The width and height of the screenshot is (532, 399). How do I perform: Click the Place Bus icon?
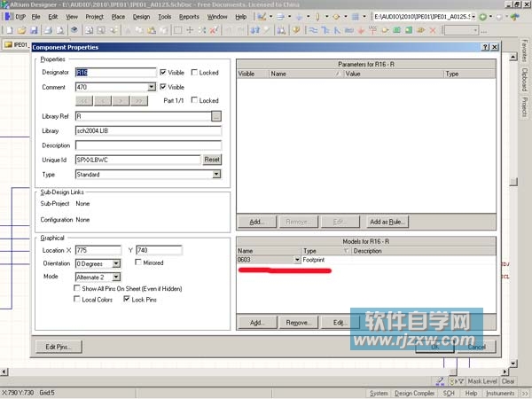point(325,30)
